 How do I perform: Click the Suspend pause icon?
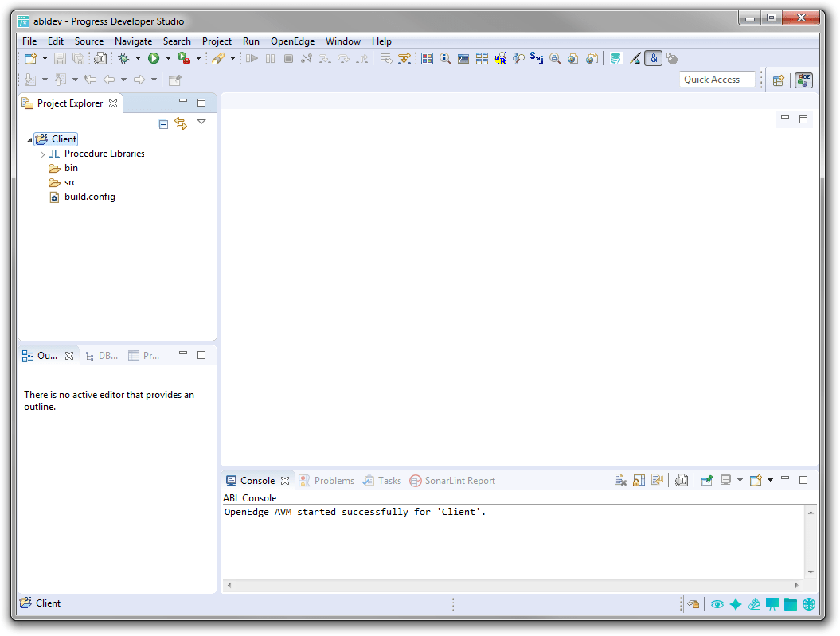(x=271, y=58)
